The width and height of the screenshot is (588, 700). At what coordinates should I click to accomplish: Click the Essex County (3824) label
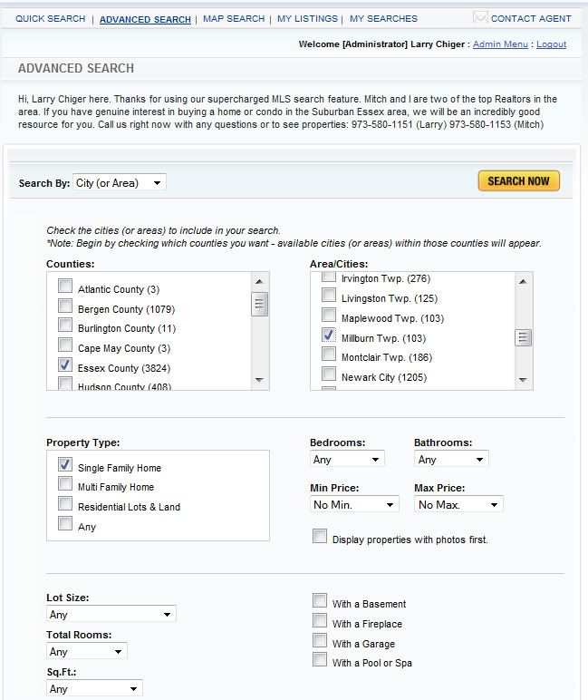[x=124, y=368]
